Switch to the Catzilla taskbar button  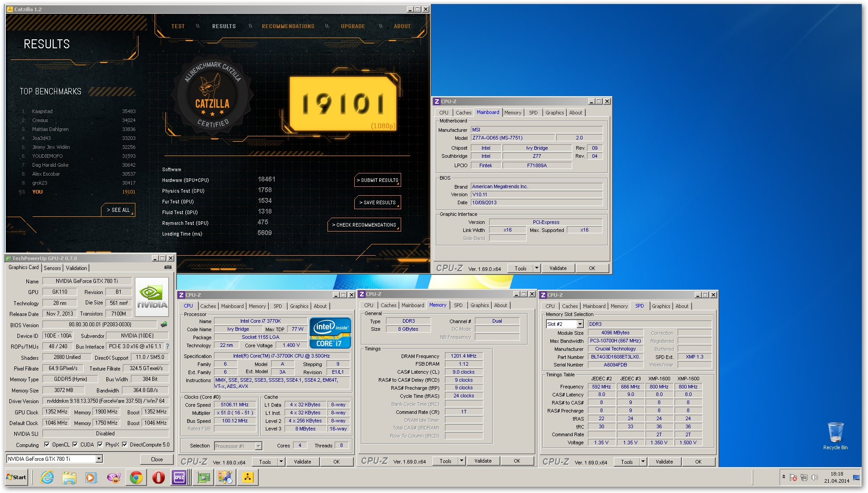tap(247, 477)
